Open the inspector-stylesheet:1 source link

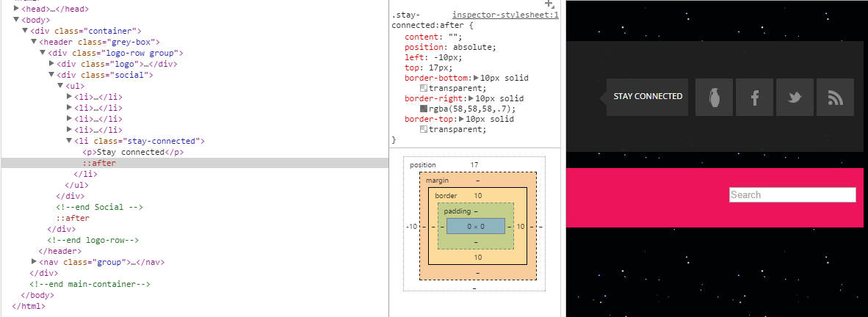[505, 15]
